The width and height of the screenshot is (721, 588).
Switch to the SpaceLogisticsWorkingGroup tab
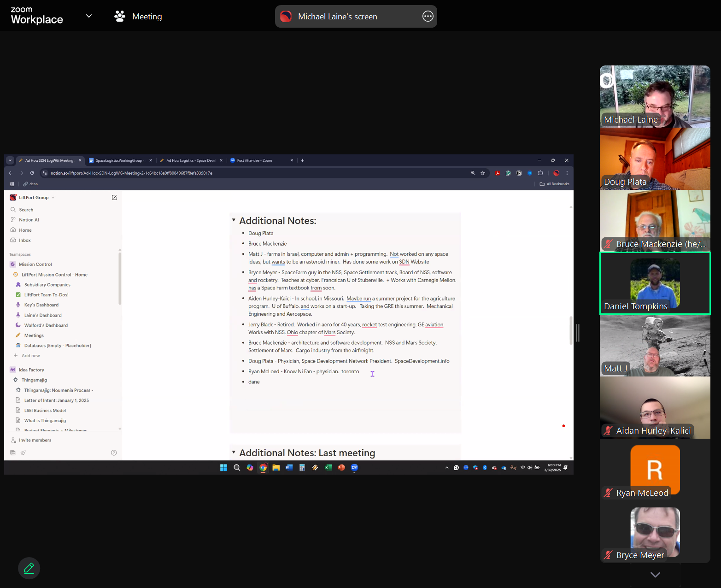tap(119, 161)
